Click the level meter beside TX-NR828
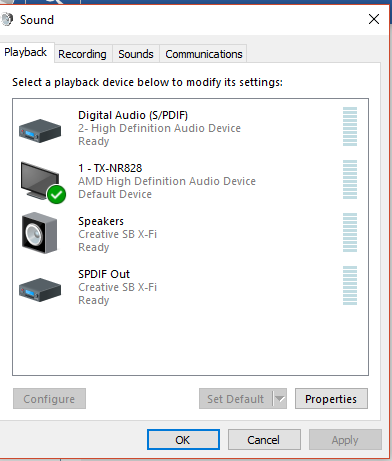The image size is (392, 461). tap(350, 179)
